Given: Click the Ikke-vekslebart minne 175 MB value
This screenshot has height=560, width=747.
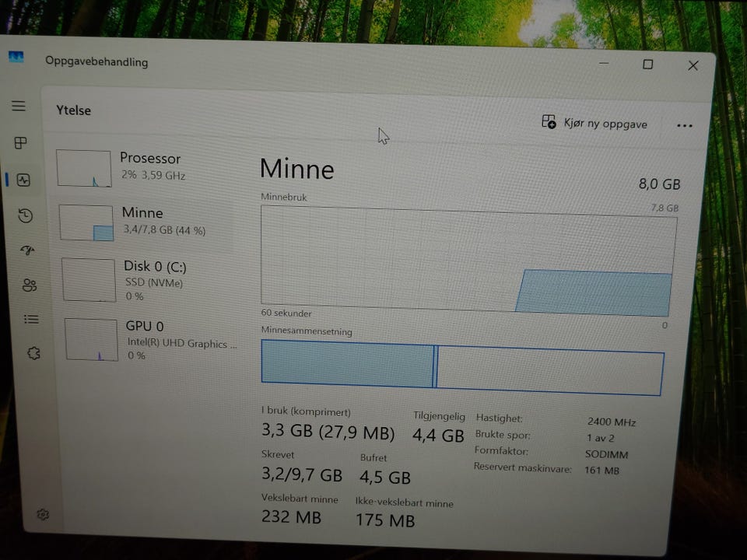Looking at the screenshot, I should [385, 520].
